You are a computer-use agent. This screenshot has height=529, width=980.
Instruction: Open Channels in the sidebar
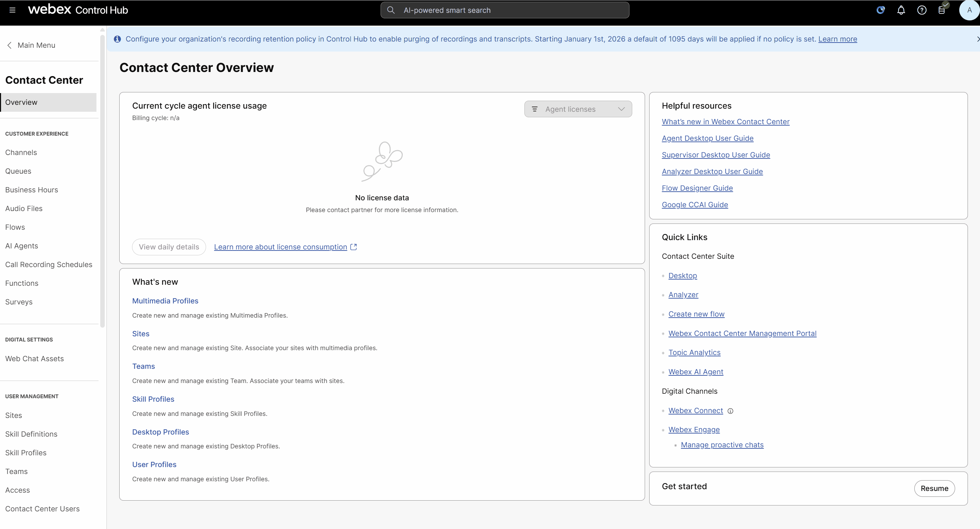tap(21, 152)
